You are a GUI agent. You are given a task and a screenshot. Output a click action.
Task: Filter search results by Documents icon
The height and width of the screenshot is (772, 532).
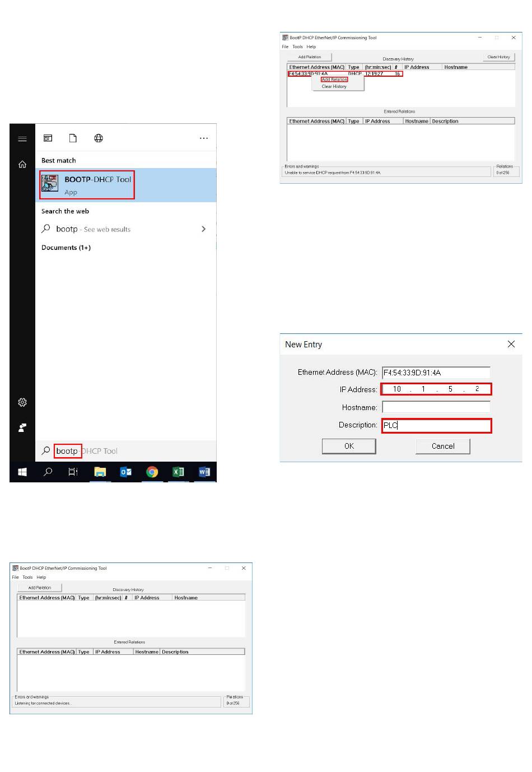click(73, 138)
